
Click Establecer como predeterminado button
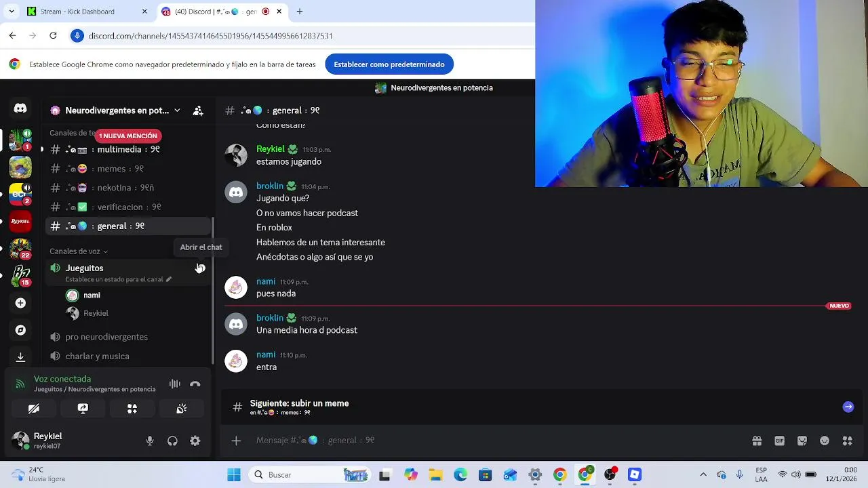[x=389, y=64]
